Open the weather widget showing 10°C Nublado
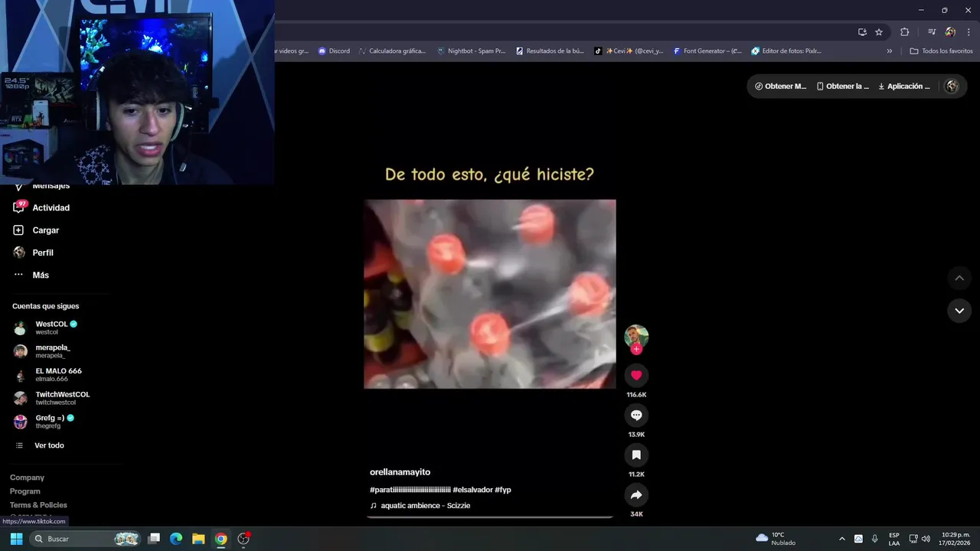This screenshot has height=551, width=980. pos(776,539)
